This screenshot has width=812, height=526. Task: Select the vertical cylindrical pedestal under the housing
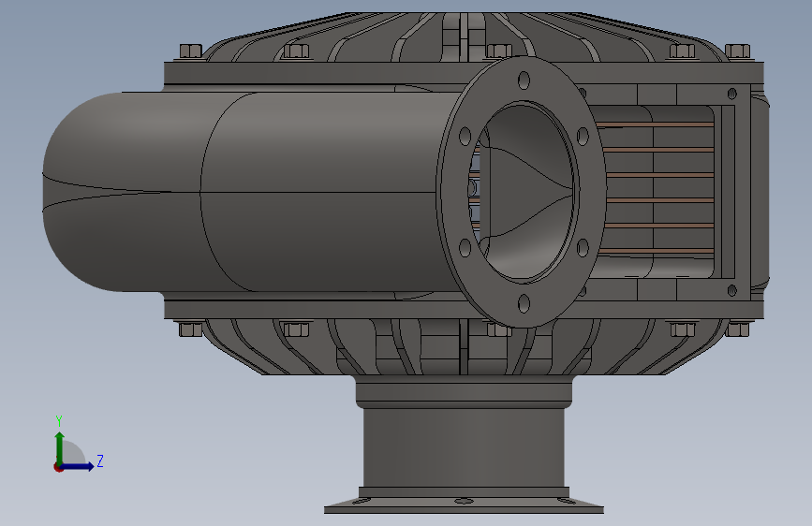[464, 447]
